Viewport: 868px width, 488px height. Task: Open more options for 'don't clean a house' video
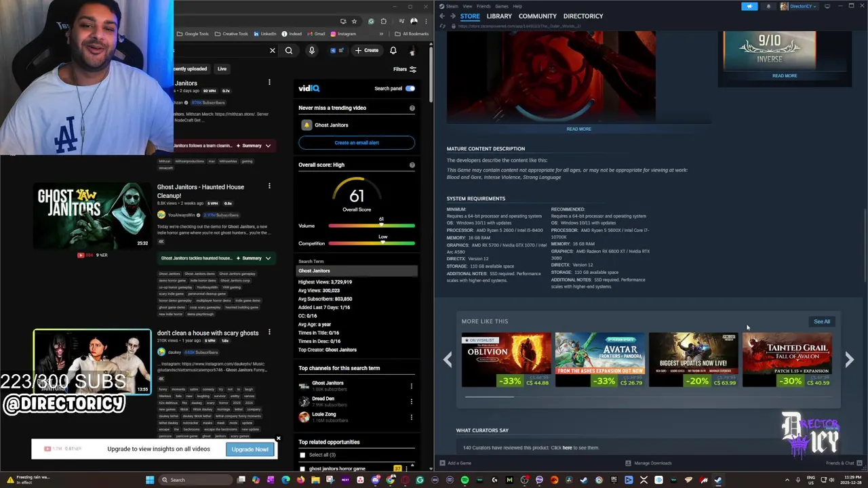click(x=269, y=332)
